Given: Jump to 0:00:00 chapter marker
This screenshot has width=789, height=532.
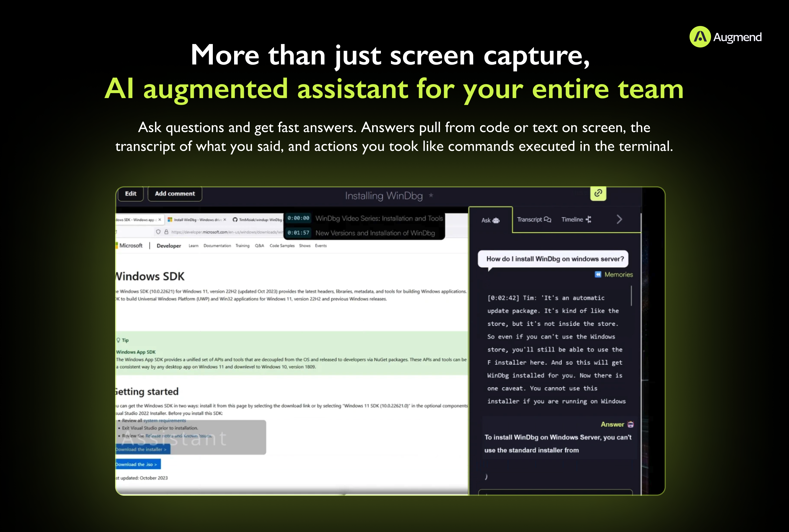Looking at the screenshot, I should (298, 218).
